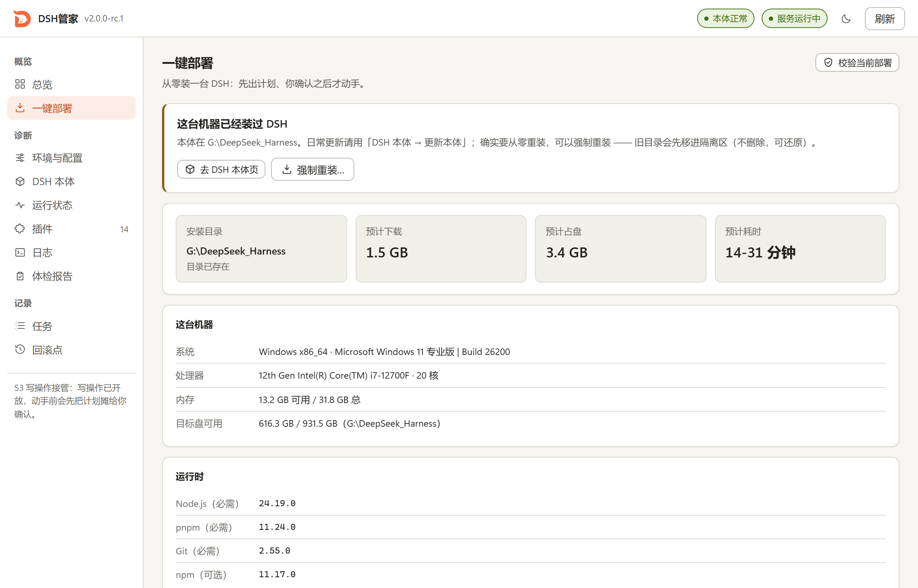The width and height of the screenshot is (918, 588).
Task: Click the 插件 count badge 14
Action: 124,229
